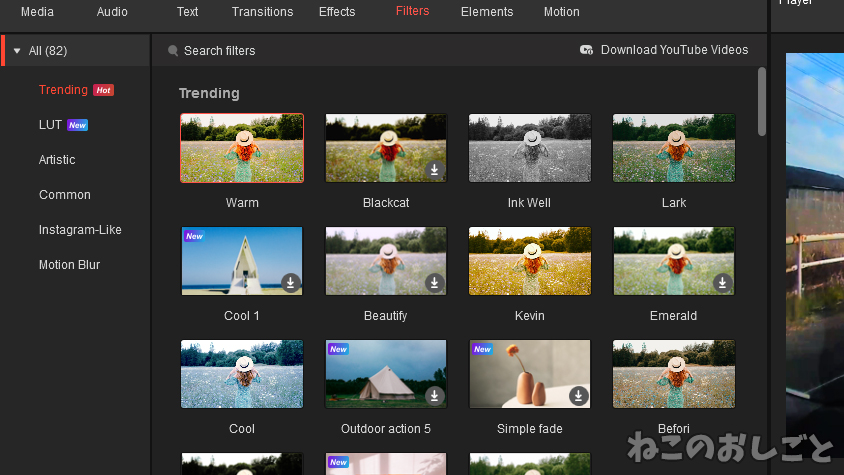
Task: Click the filter list vertical scrollbar
Action: click(x=762, y=102)
